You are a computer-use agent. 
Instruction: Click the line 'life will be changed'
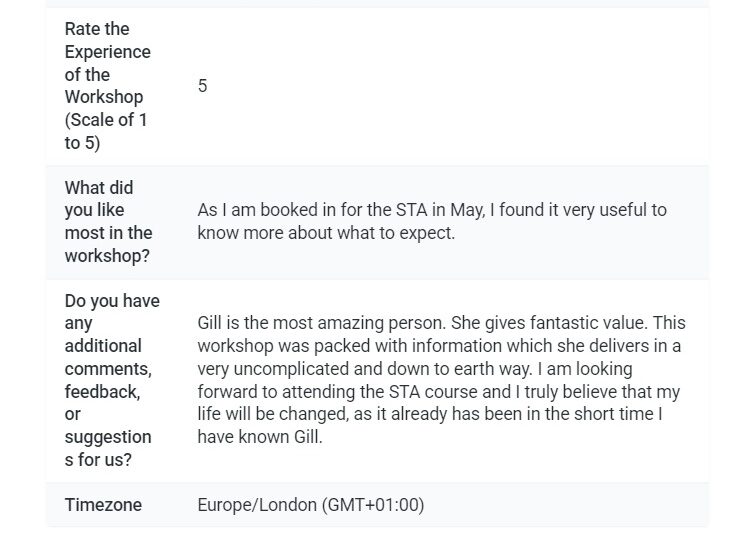(x=430, y=414)
